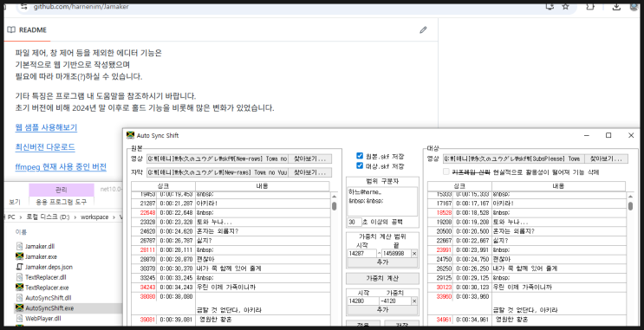Image resolution: width=644 pixels, height=330 pixels.
Task: Select the Jamaker.exe file icon in Explorer
Action: tap(19, 256)
